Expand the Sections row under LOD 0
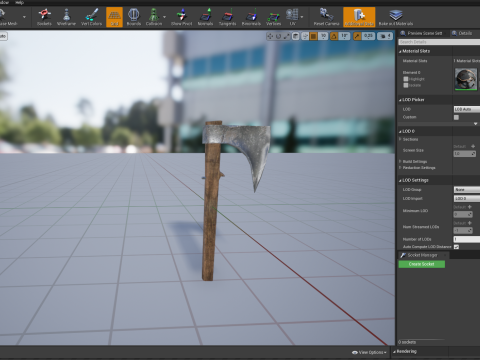The width and height of the screenshot is (480, 360). (x=400, y=139)
